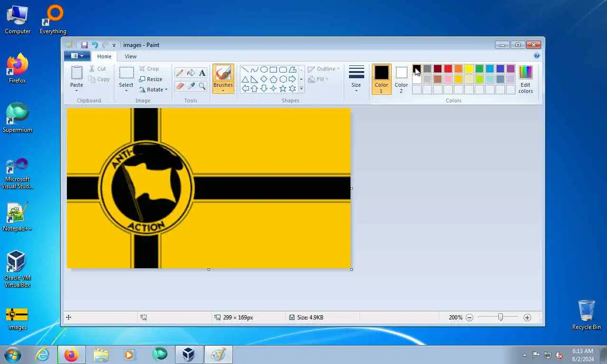Click VirtualBox icon in the taskbar
Screen dimensions: 607x364
pyautogui.click(x=189, y=355)
